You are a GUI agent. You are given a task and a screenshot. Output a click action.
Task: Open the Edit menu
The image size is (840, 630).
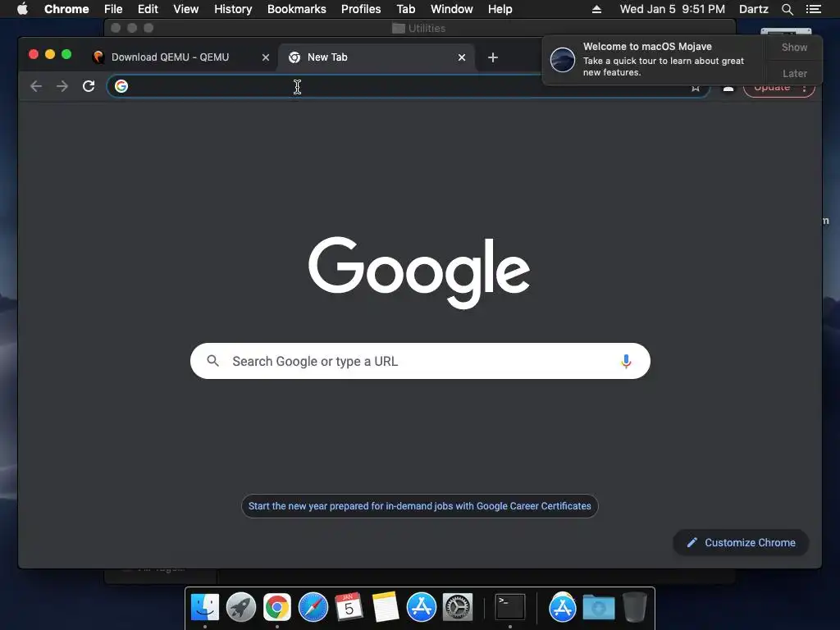148,9
